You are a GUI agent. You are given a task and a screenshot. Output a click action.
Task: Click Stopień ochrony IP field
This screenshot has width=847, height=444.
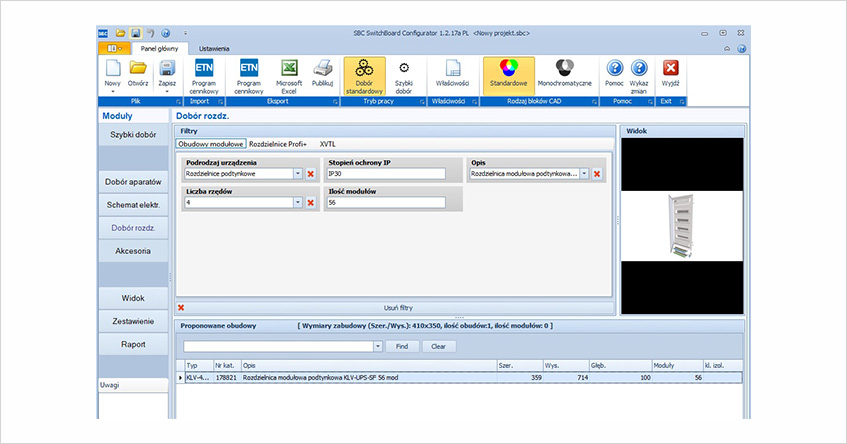pyautogui.click(x=386, y=174)
